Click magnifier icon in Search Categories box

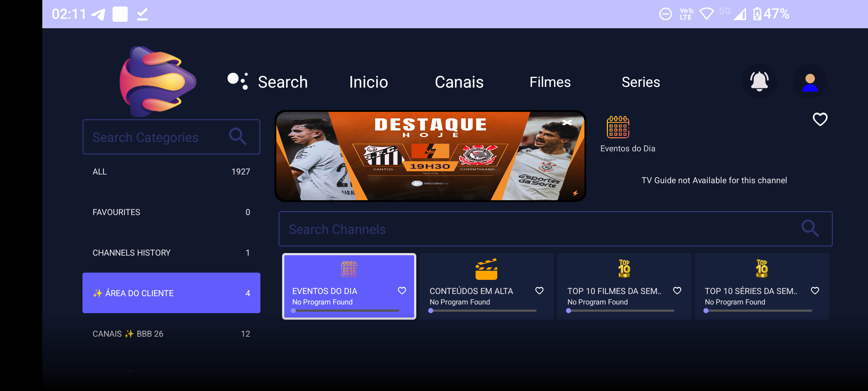[x=238, y=136]
